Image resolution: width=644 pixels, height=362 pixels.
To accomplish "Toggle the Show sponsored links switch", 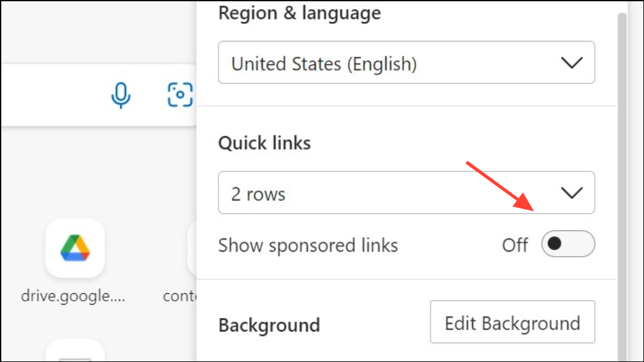I will (x=568, y=244).
